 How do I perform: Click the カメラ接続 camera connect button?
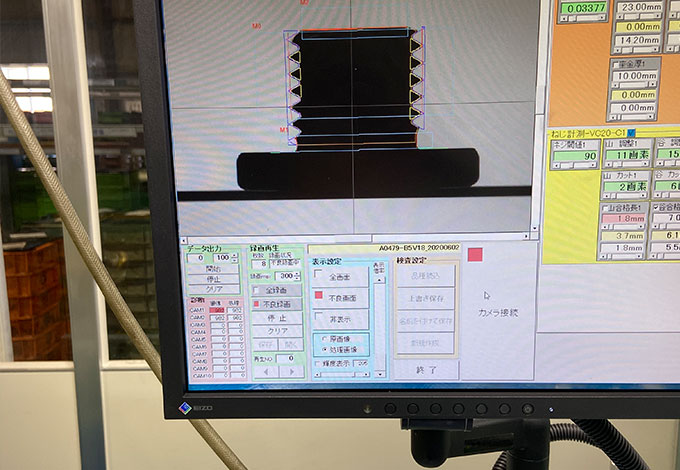point(498,313)
